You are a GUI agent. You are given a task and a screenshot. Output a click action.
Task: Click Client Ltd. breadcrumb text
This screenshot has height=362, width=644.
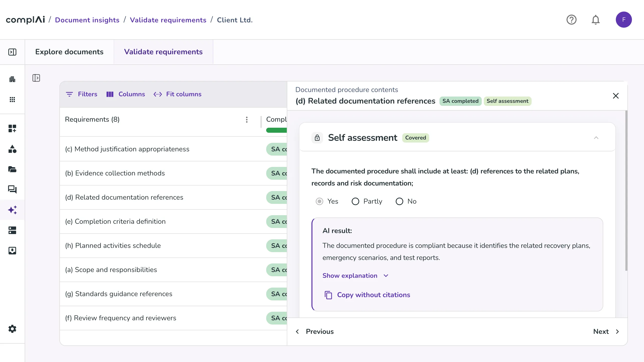tap(235, 20)
